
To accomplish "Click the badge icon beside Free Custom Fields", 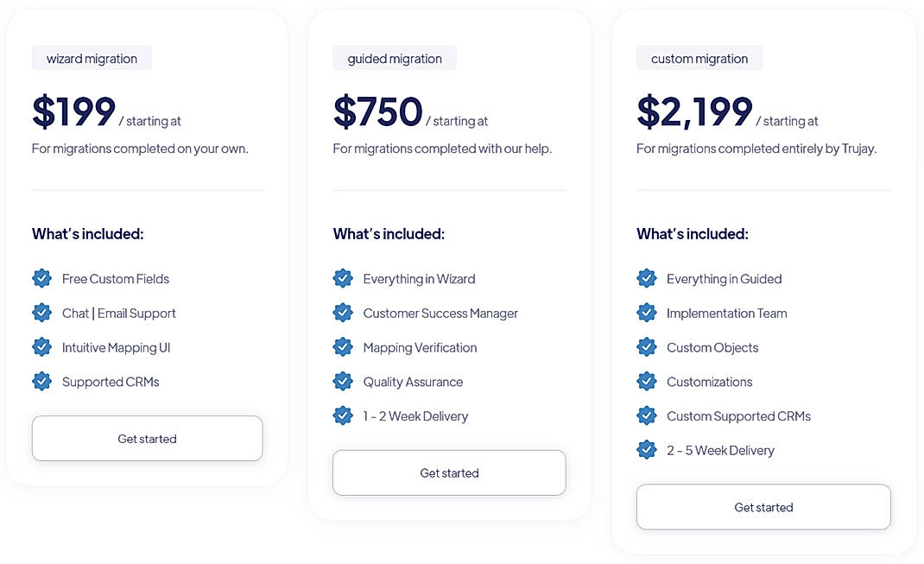I will [x=41, y=278].
